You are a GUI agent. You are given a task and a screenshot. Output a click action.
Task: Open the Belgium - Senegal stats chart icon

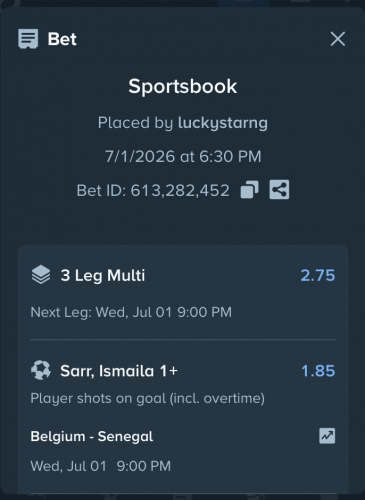(x=327, y=436)
